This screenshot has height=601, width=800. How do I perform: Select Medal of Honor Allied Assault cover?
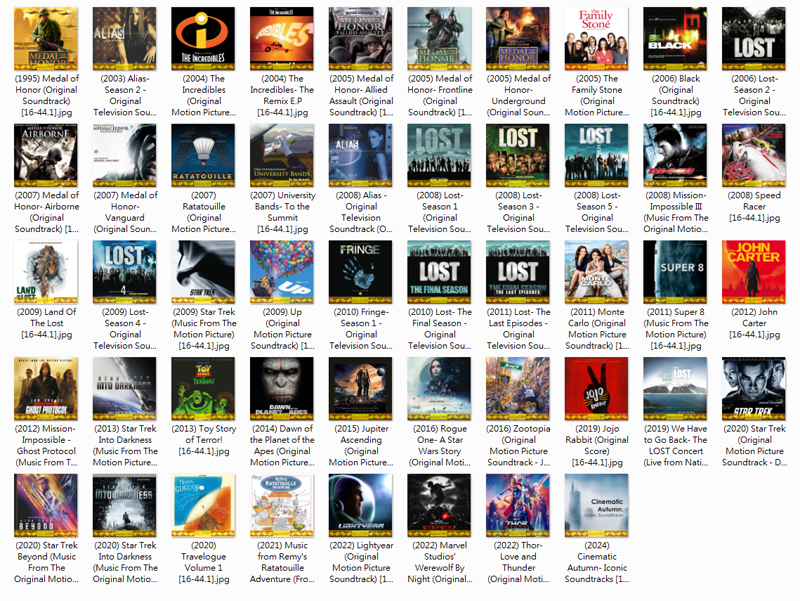click(361, 39)
